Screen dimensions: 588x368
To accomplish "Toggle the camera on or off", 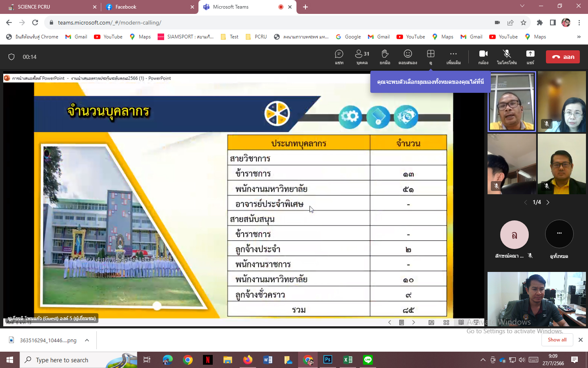I will pos(483,57).
